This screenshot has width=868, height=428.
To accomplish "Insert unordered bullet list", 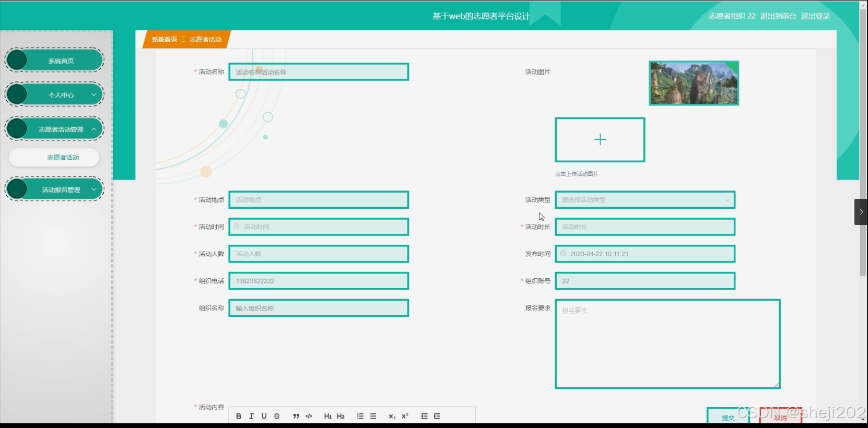I will pyautogui.click(x=373, y=416).
